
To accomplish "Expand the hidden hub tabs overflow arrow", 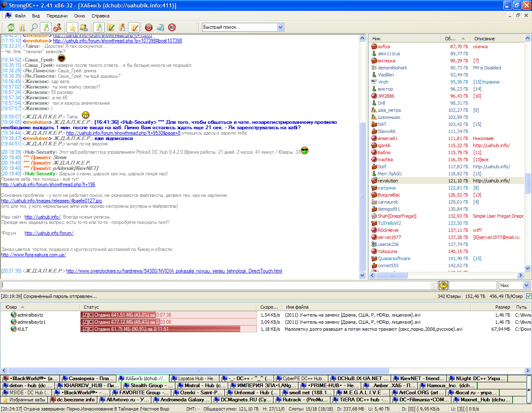I will [529, 390].
